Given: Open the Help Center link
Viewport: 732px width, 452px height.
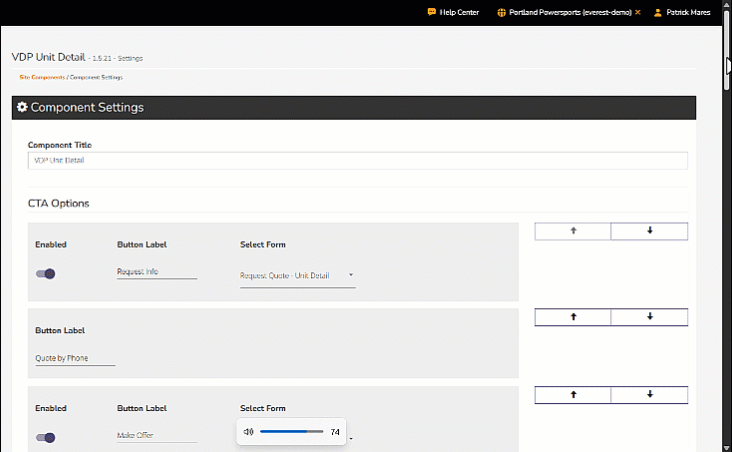Looking at the screenshot, I should (459, 13).
